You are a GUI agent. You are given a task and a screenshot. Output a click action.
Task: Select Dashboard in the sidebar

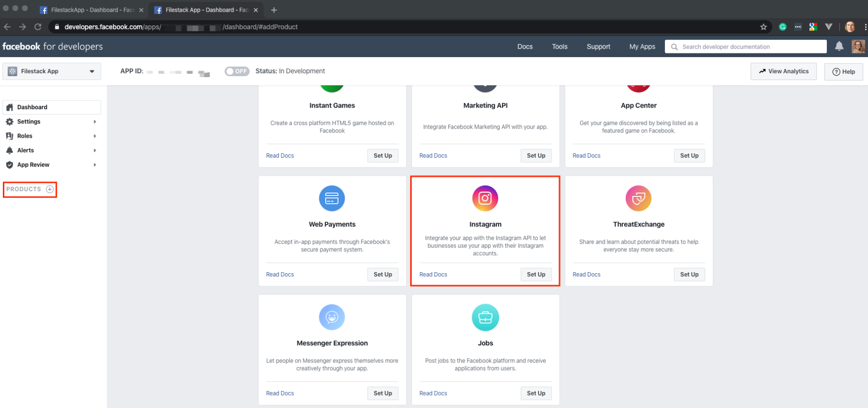pos(52,107)
